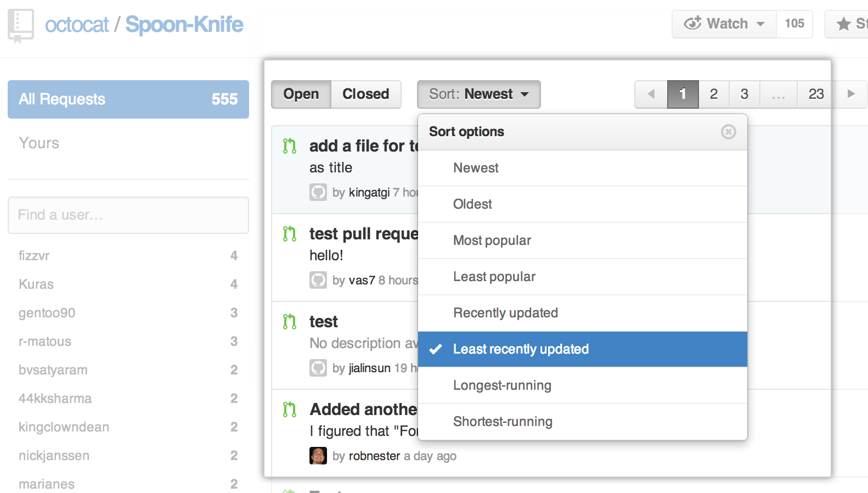Click pull request icon beside 'add a file'

pyautogui.click(x=290, y=146)
